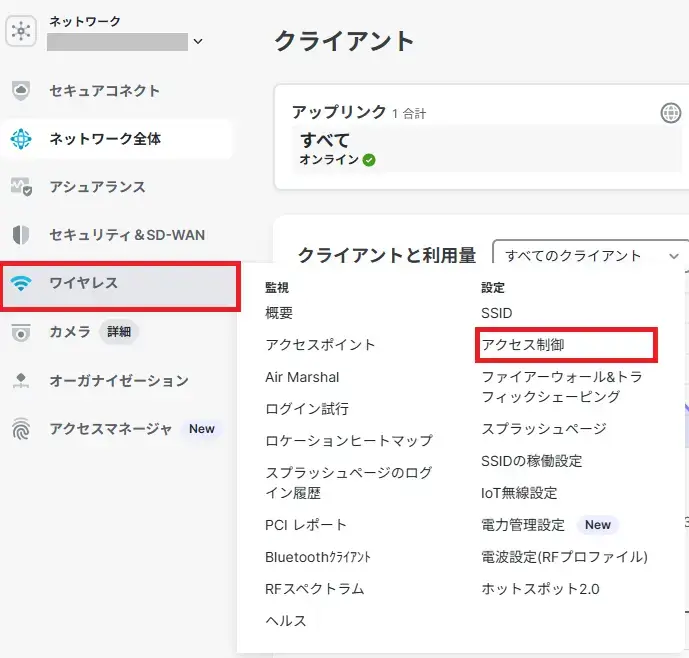
Task: Click the カメラ 詳細 badge
Action: click(119, 332)
